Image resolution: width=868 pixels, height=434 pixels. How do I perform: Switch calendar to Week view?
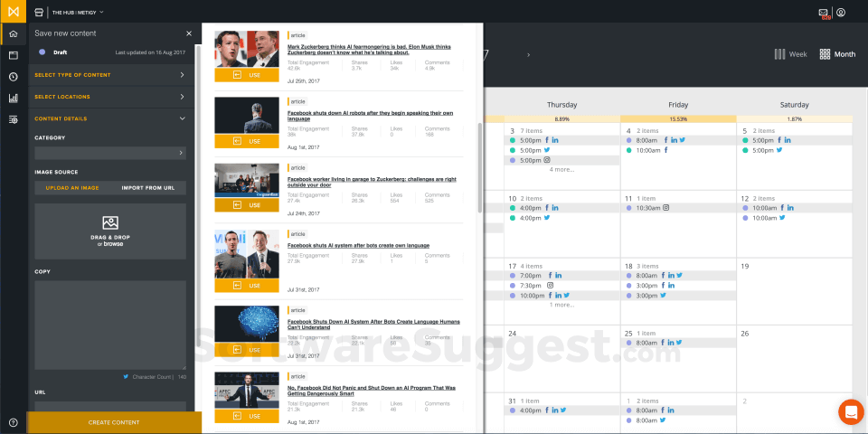coord(790,54)
